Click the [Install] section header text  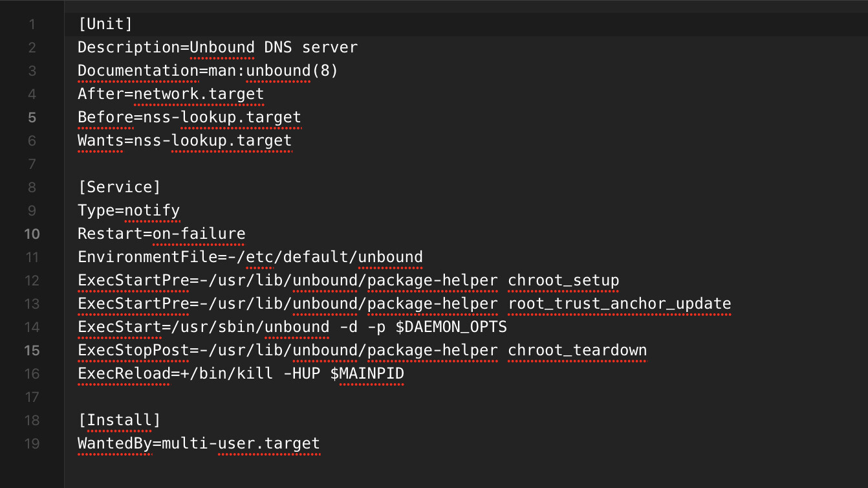coord(119,420)
